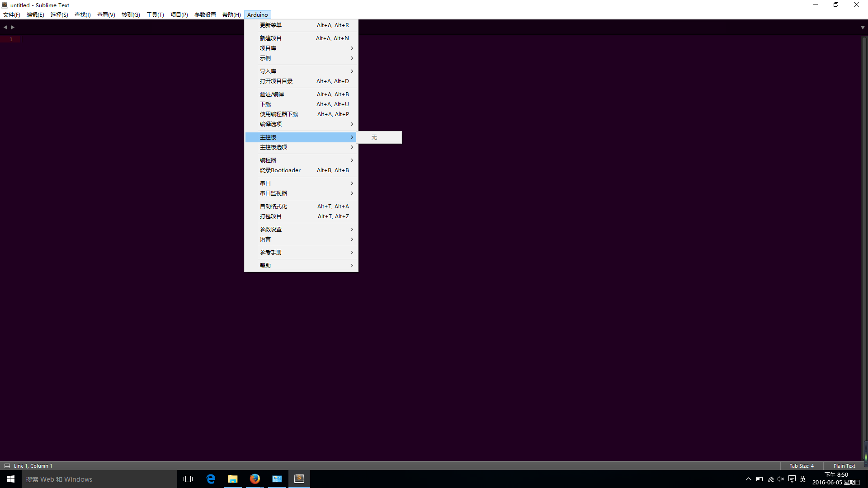Go to the previous tab with the left arrow
Viewport: 868px width, 488px height.
pyautogui.click(x=5, y=27)
